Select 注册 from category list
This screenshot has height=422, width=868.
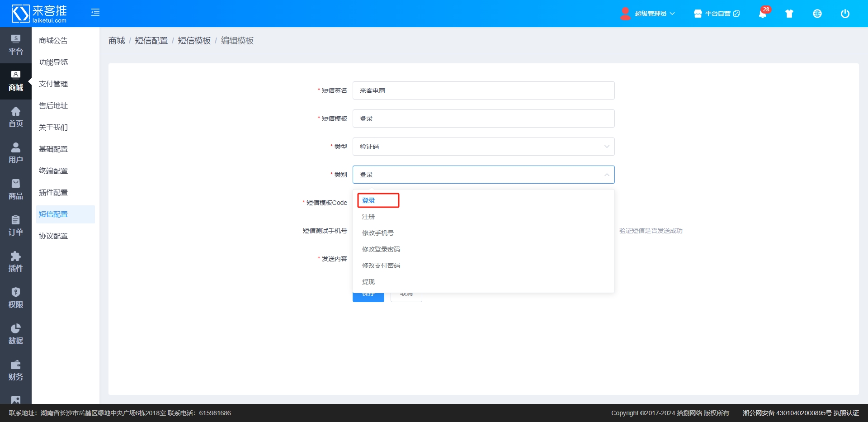(368, 217)
